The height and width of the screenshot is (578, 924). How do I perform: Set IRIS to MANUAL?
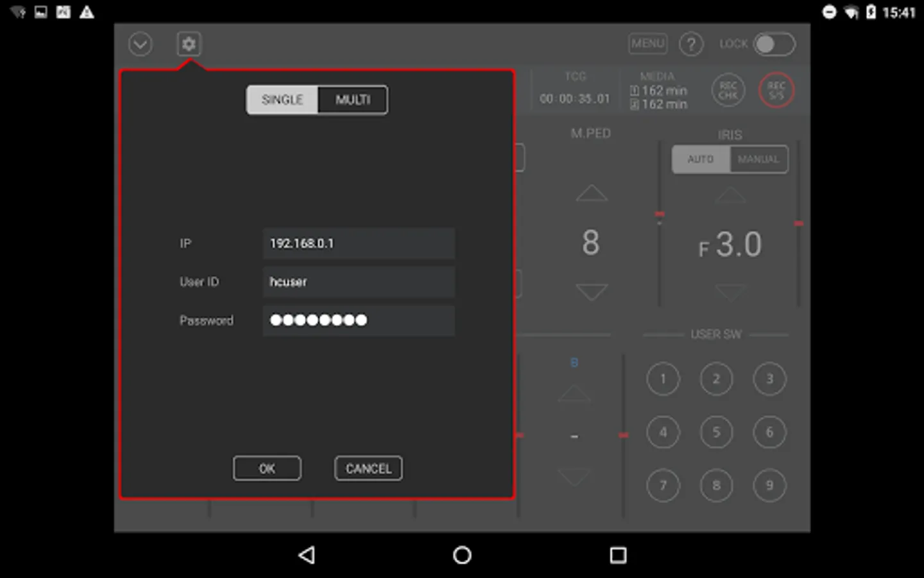pyautogui.click(x=758, y=159)
